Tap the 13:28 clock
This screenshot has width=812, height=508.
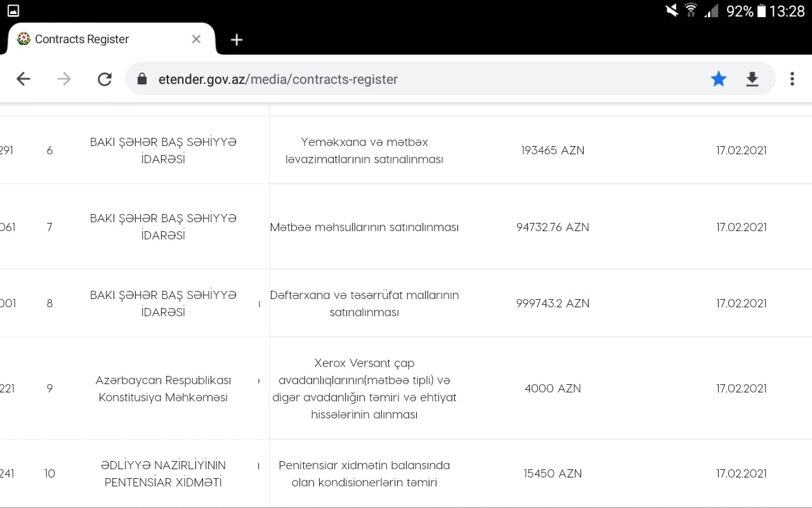click(x=787, y=11)
